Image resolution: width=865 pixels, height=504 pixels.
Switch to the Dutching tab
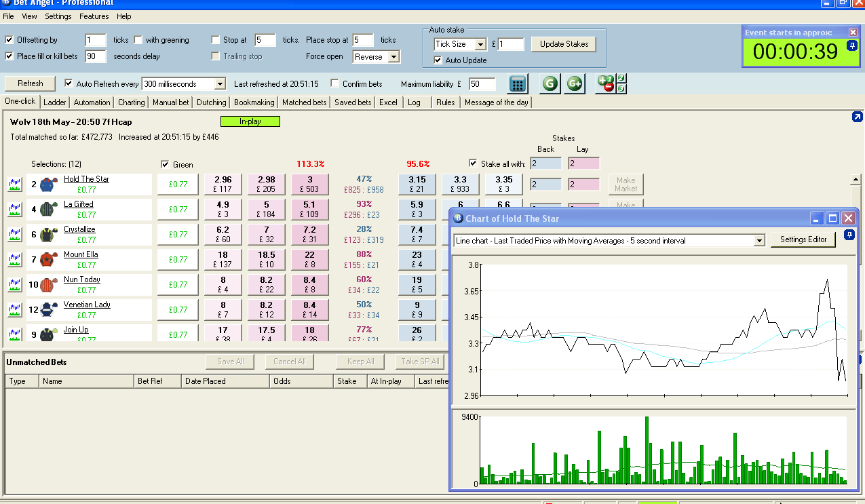(212, 102)
